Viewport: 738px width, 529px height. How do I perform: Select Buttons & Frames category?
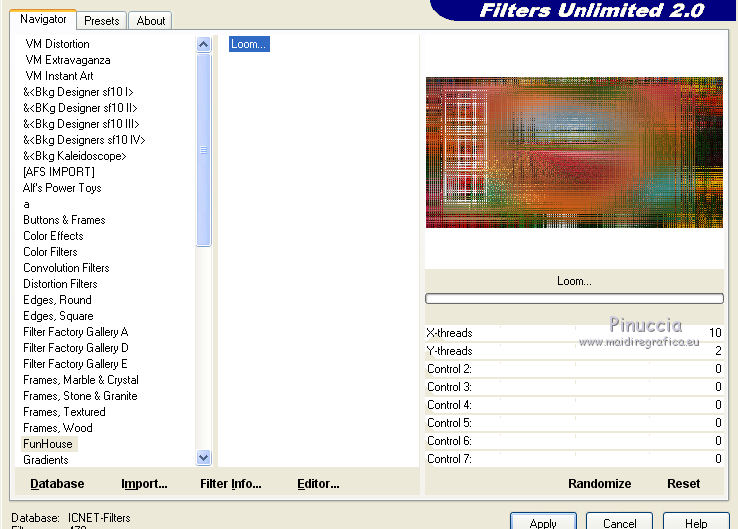click(x=64, y=220)
